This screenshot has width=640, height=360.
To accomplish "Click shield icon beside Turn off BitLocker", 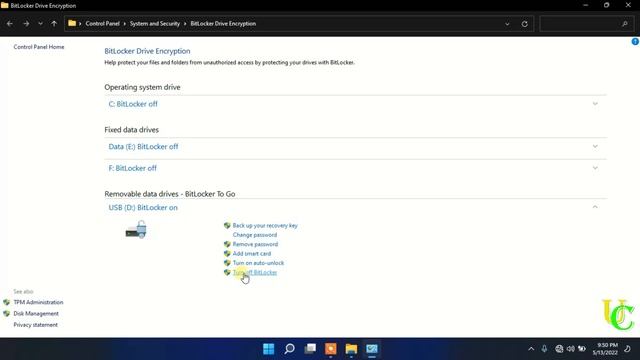I will click(227, 272).
